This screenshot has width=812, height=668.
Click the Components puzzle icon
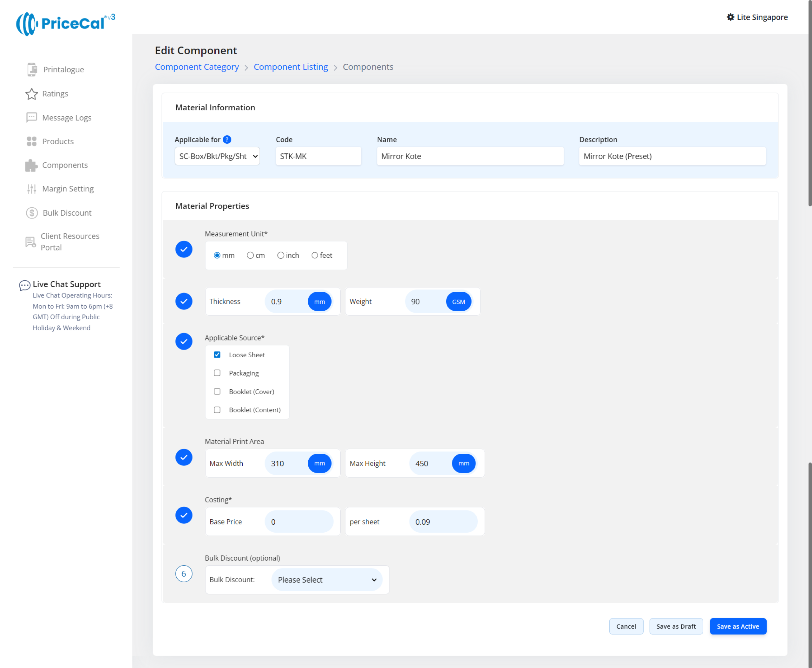[x=31, y=165]
